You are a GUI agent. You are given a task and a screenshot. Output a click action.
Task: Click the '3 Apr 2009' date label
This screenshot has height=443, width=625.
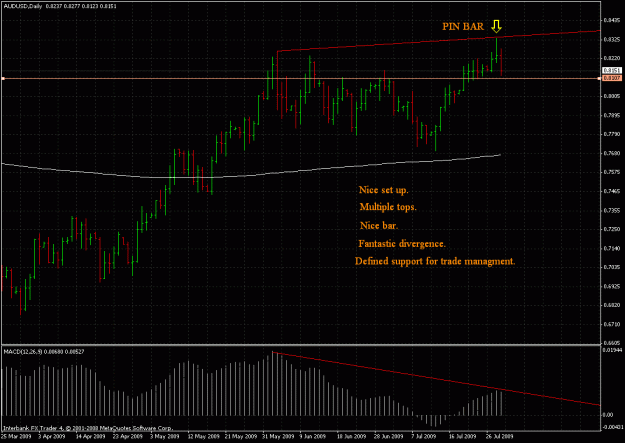51,436
